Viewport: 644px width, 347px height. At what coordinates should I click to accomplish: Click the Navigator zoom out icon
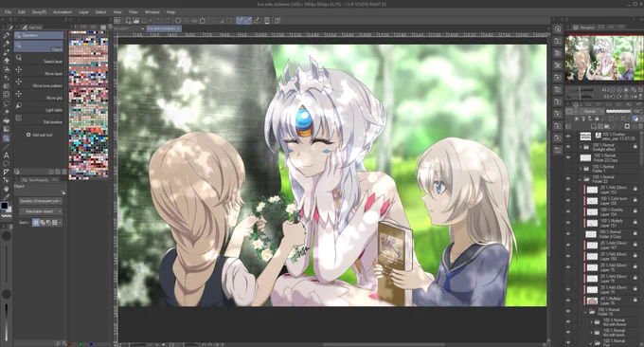pos(613,90)
